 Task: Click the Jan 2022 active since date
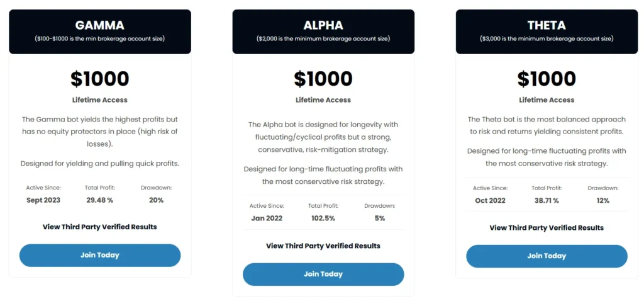point(266,218)
